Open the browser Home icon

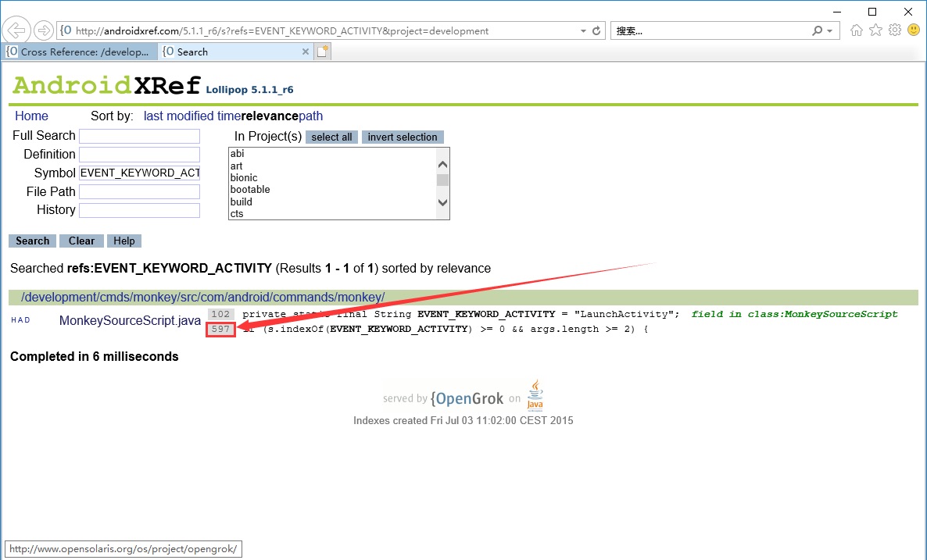pos(856,30)
